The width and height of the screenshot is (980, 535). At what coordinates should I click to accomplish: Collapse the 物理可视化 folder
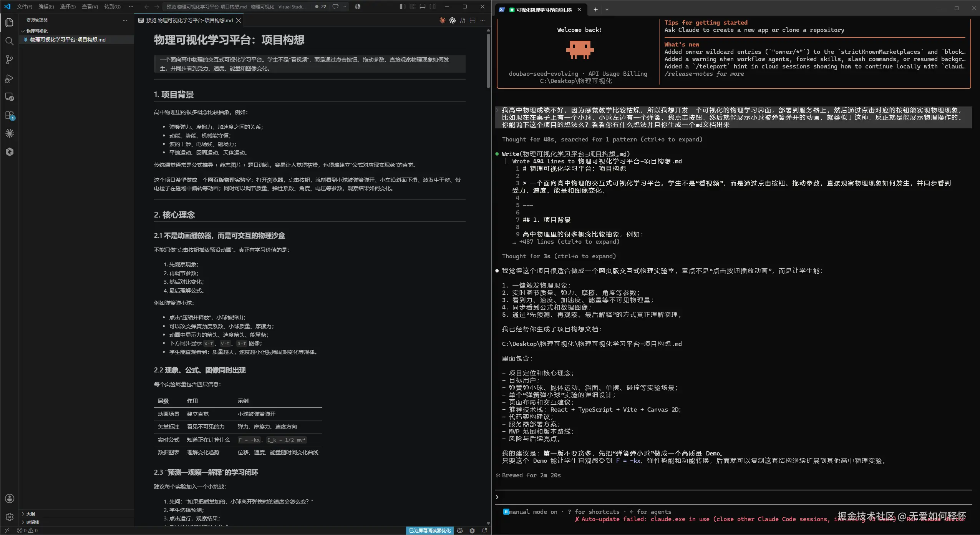click(37, 31)
